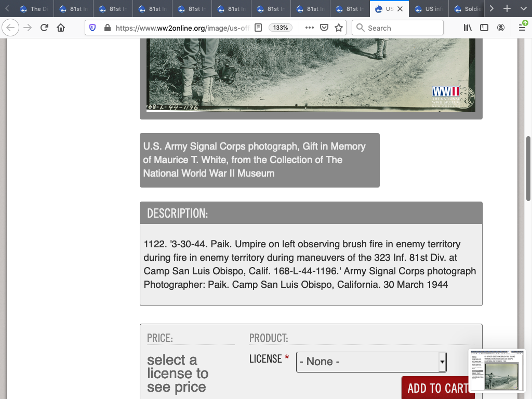List all tabs dropdown arrow
Image resolution: width=532 pixels, height=399 pixels.
491,9
